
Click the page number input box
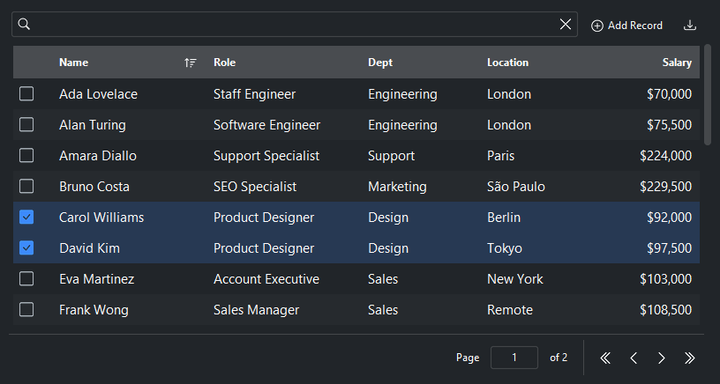(x=514, y=357)
